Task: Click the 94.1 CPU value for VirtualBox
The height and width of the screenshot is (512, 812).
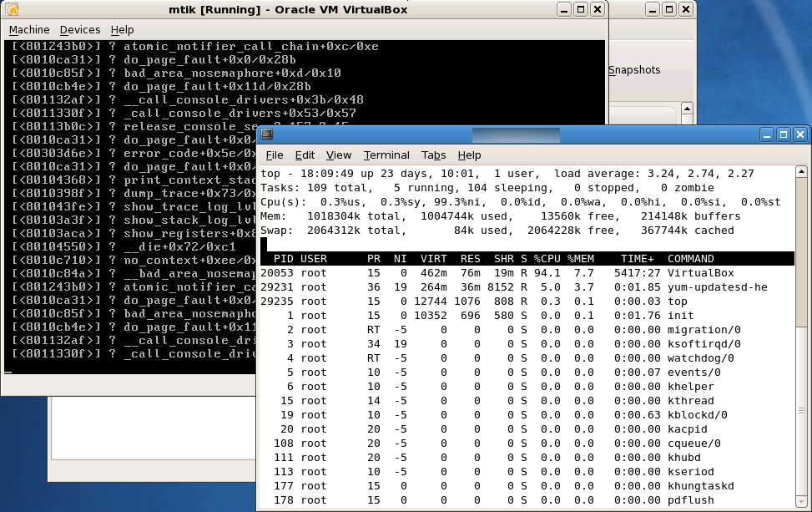Action: [x=547, y=273]
